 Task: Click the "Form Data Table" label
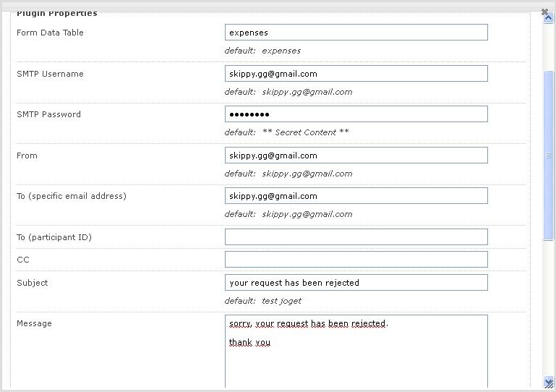(x=50, y=33)
